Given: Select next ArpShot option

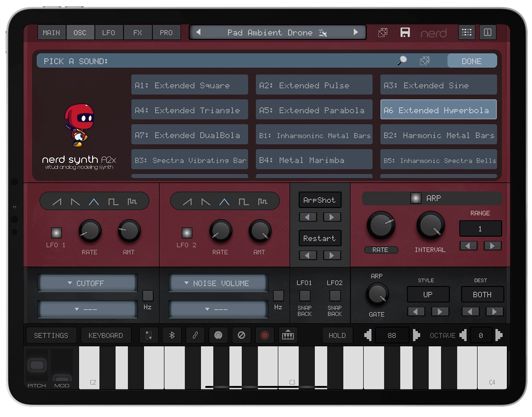Looking at the screenshot, I should click(x=332, y=217).
